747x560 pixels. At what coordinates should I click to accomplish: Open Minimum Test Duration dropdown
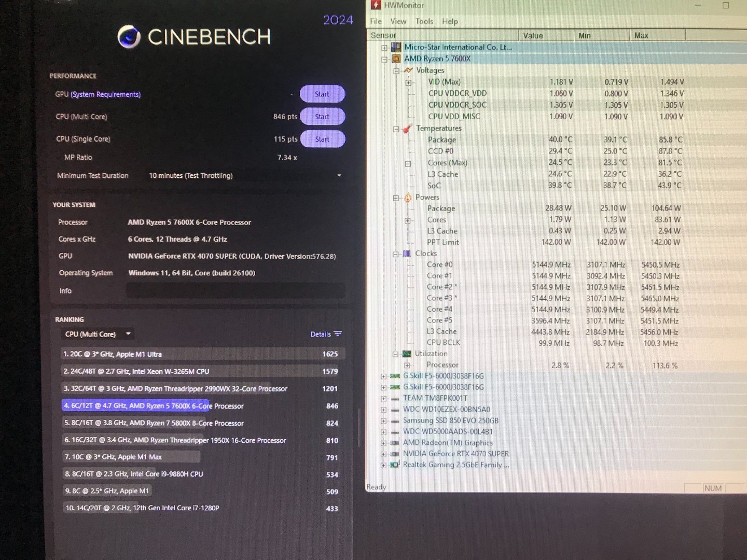point(245,175)
